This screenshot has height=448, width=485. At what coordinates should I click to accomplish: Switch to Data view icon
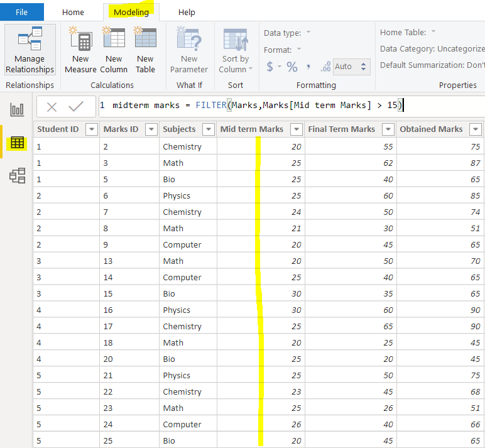17,143
